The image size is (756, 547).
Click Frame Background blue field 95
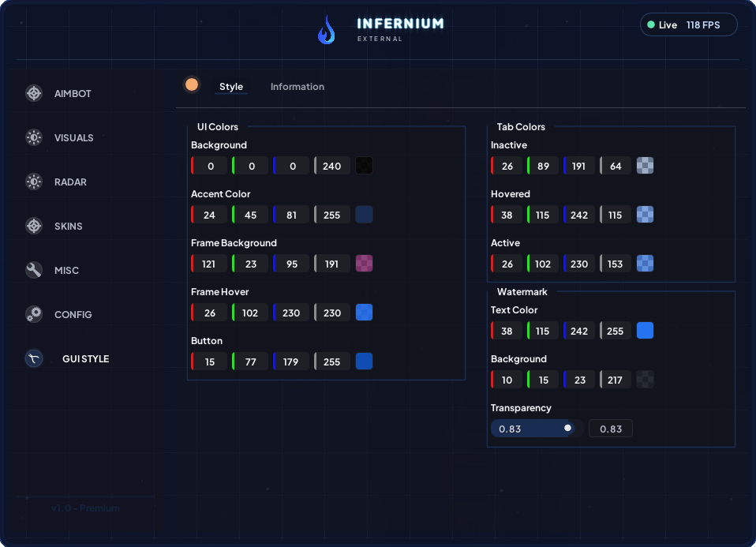click(x=290, y=264)
